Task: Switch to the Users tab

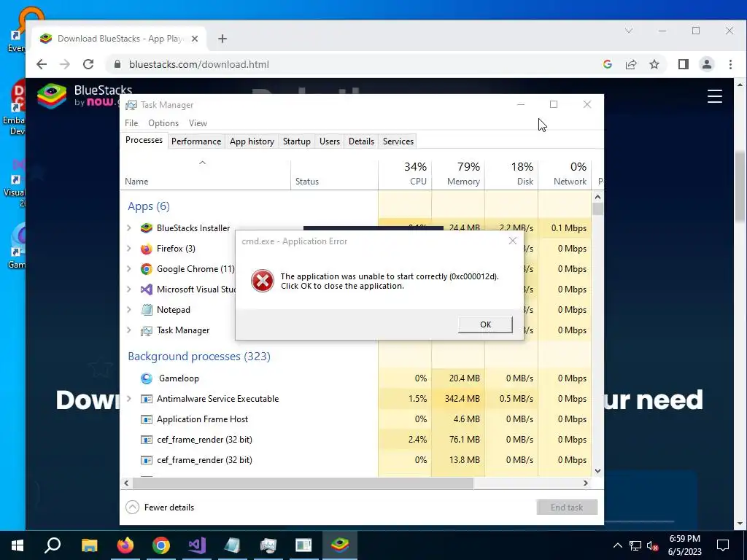Action: (330, 141)
